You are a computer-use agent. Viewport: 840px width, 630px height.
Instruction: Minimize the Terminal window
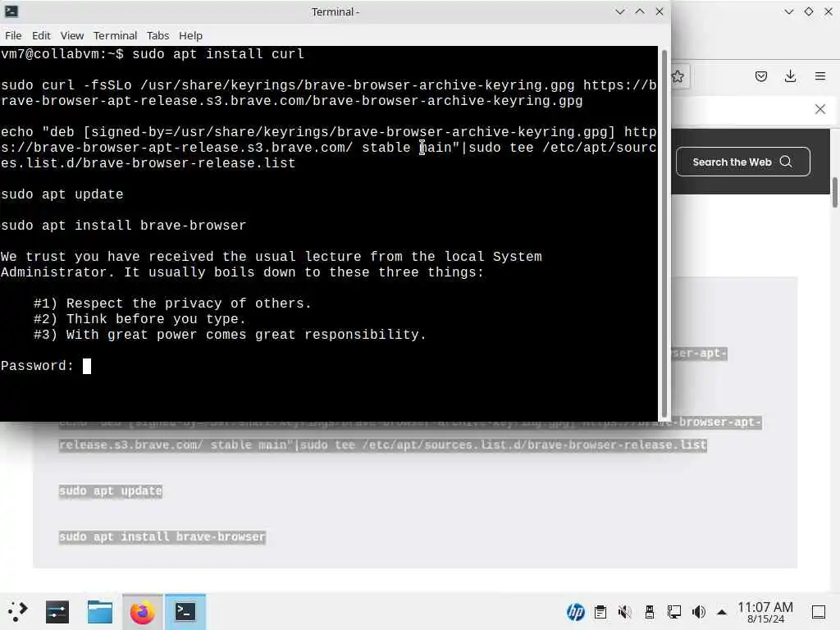pos(620,11)
